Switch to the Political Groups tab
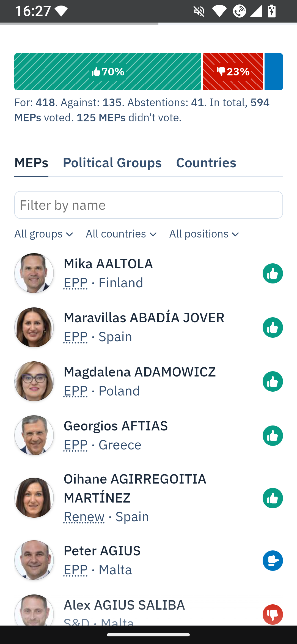297x644 pixels. 112,163
